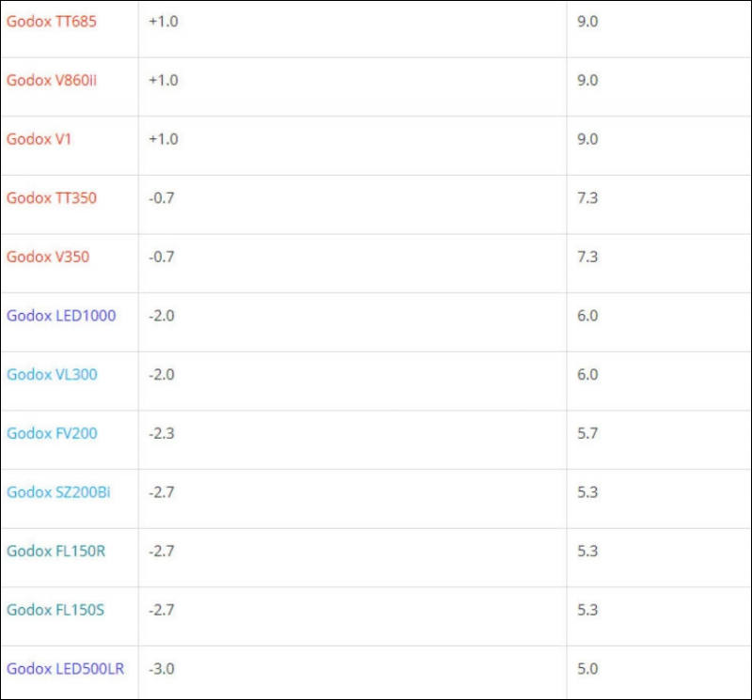
Task: Open the Godox VL300 link
Action: [x=52, y=375]
